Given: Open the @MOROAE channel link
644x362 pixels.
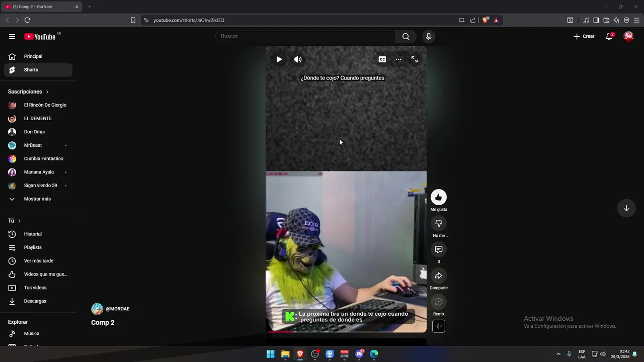Looking at the screenshot, I should [118, 309].
